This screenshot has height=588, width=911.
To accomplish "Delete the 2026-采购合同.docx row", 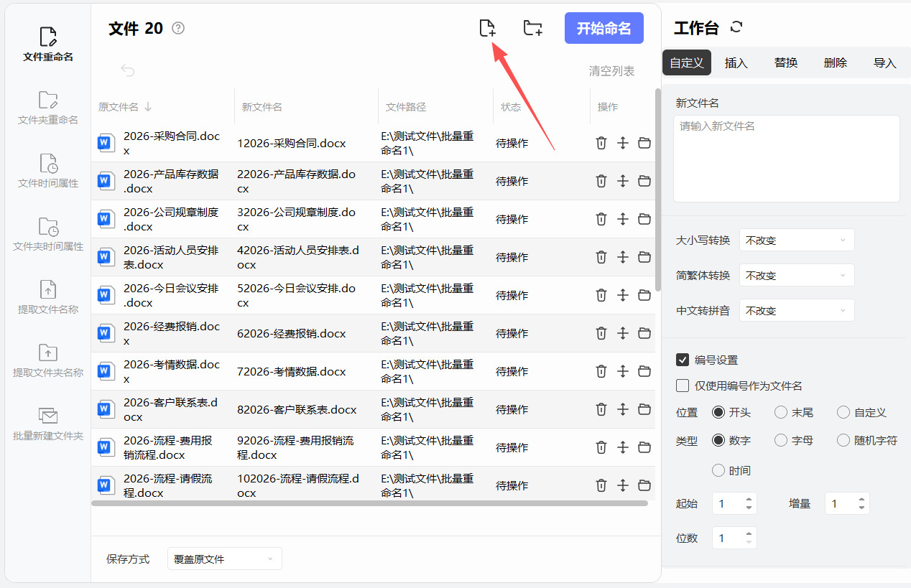I will (x=601, y=143).
